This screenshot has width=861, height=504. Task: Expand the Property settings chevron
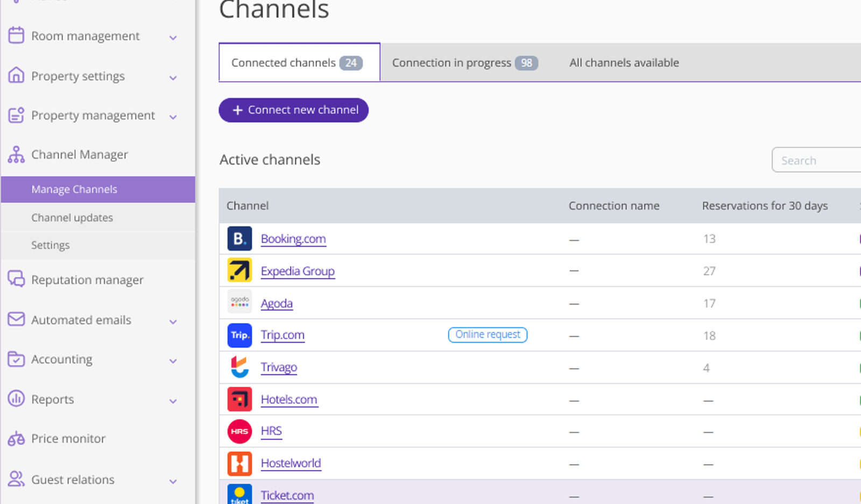point(173,77)
